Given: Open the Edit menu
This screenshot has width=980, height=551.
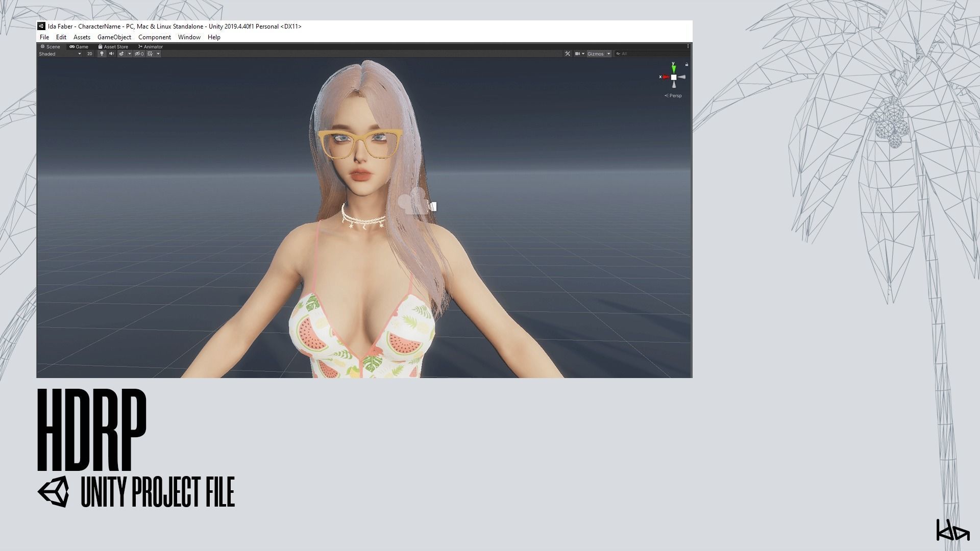Looking at the screenshot, I should [x=61, y=37].
